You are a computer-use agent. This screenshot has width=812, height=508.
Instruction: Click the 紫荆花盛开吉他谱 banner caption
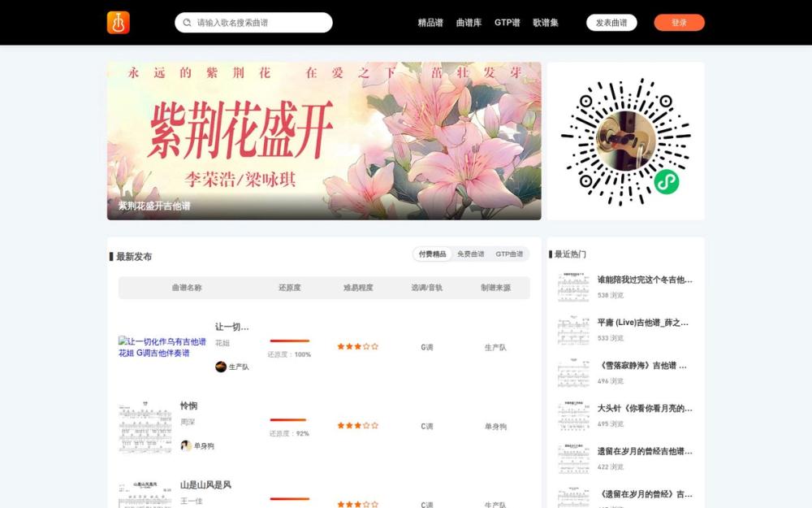[154, 206]
